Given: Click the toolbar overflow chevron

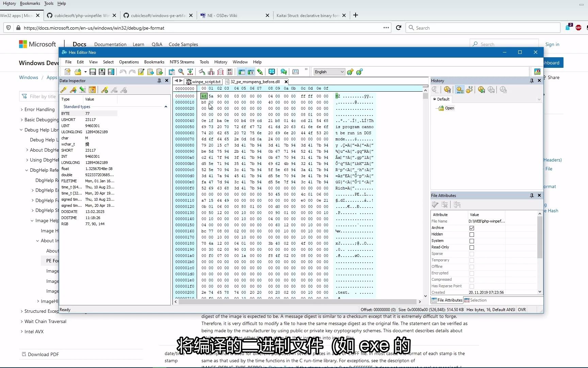Looking at the screenshot, I should 306,70.
